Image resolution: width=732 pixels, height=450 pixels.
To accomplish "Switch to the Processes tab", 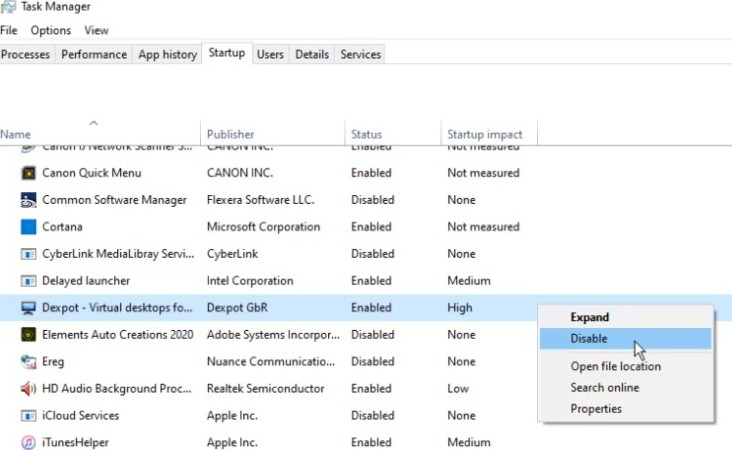I will [x=26, y=55].
